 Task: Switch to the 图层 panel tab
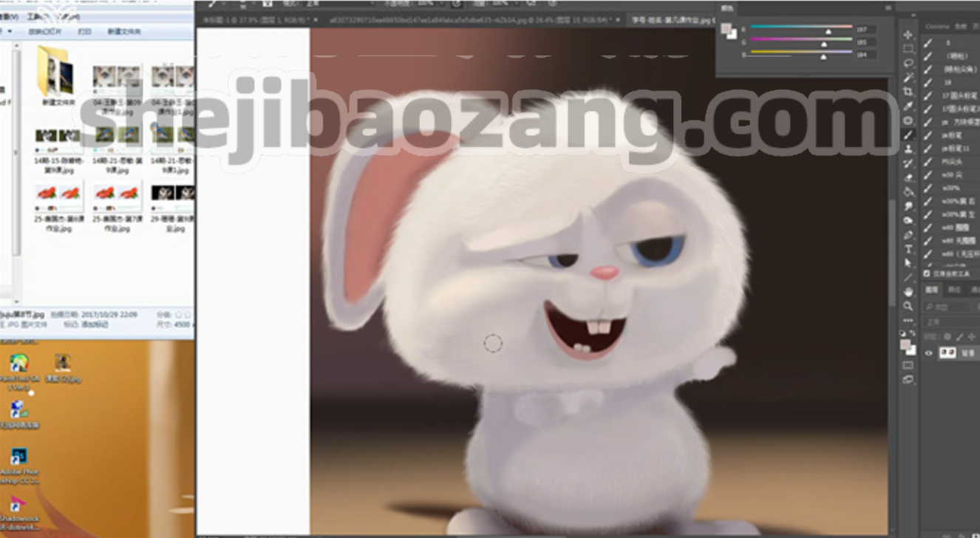932,290
